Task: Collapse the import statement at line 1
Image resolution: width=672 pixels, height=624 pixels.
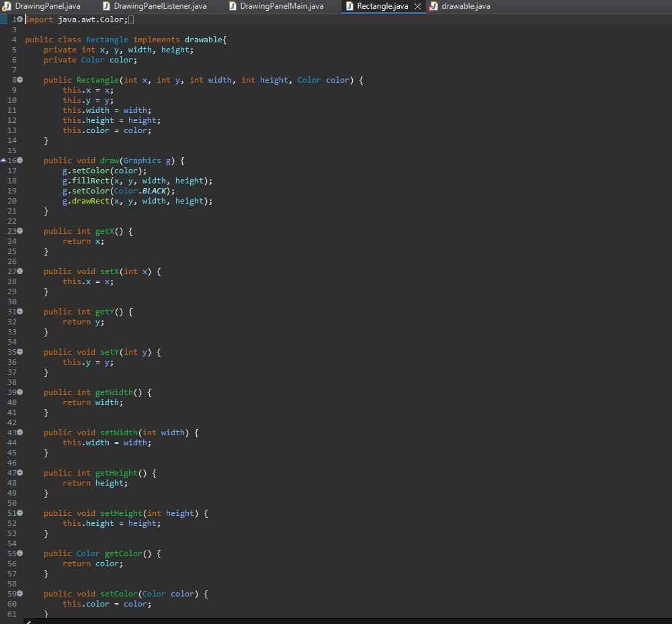Action: pos(20,19)
